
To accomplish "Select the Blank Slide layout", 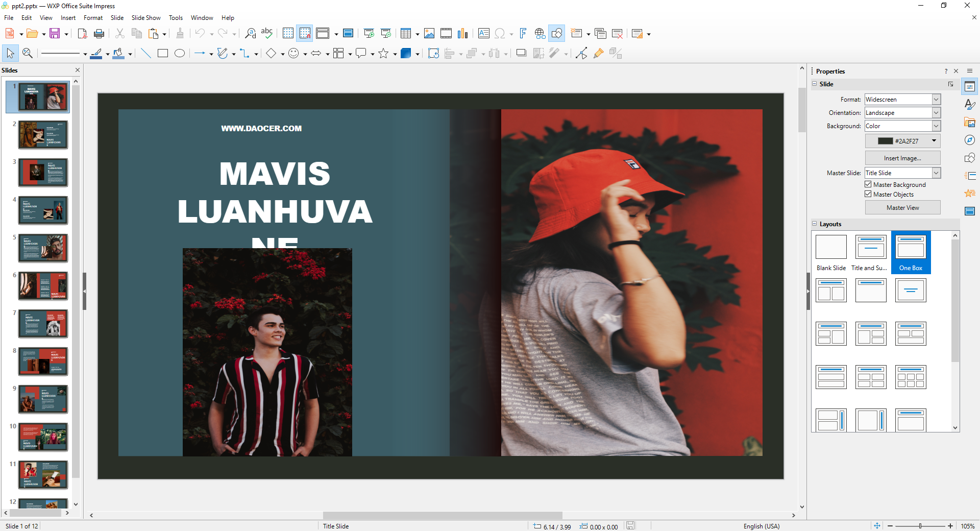I will (x=831, y=253).
